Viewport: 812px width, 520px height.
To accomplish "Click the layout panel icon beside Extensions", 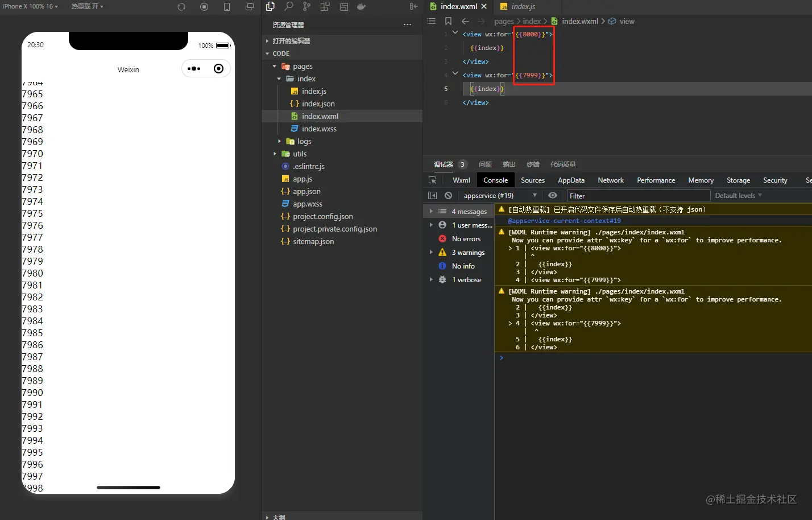I will coord(344,6).
